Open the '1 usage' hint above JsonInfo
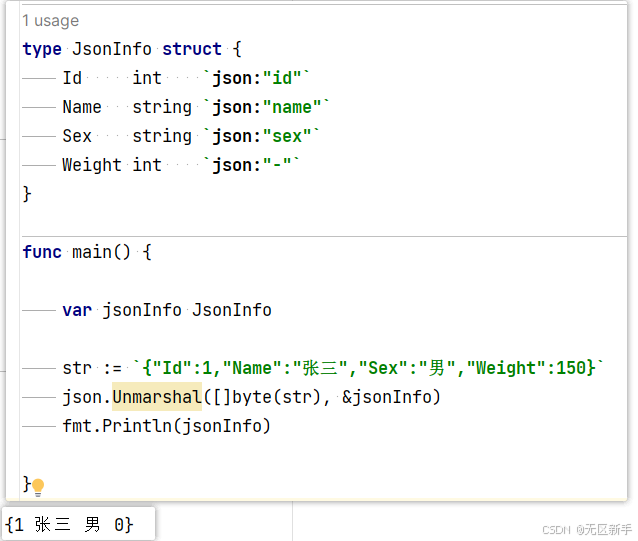The width and height of the screenshot is (638, 541). (50, 21)
